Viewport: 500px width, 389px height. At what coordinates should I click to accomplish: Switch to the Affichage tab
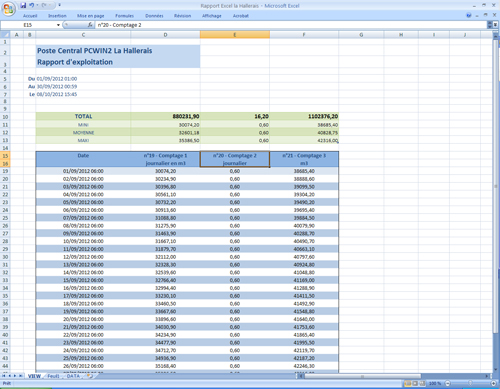pyautogui.click(x=212, y=16)
